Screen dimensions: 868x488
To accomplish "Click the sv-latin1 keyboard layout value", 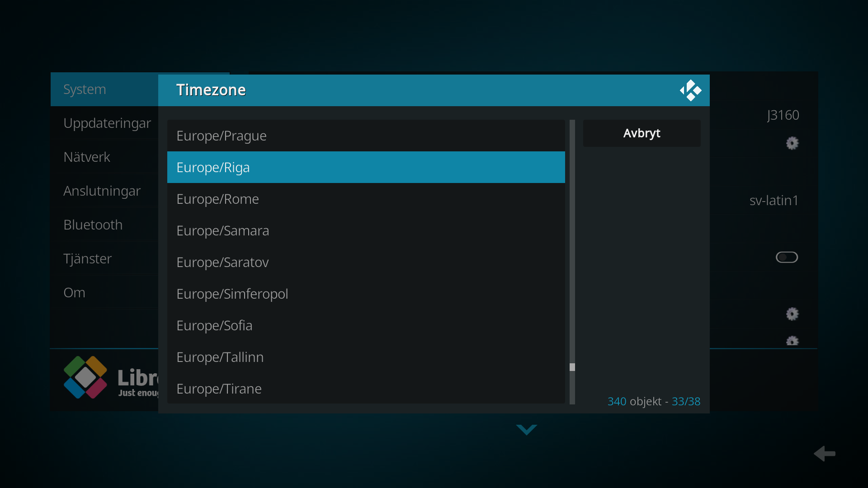I will tap(774, 200).
